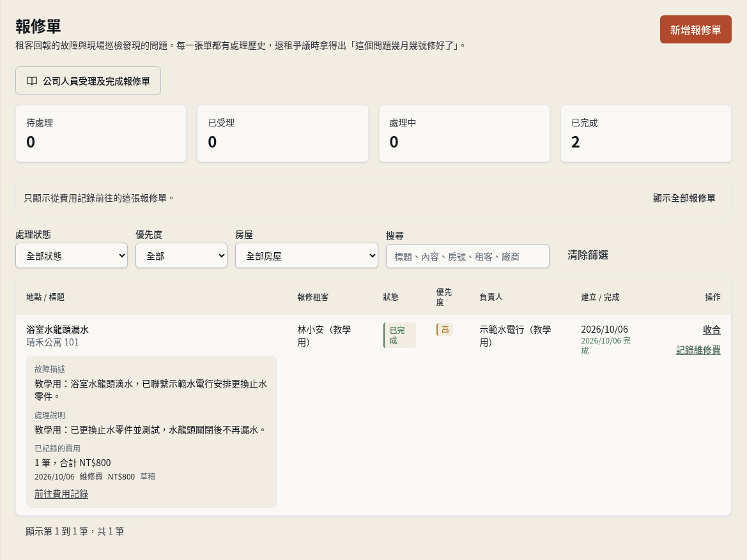Viewport: 747px width, 560px height.
Task: Click the 優先度 column header
Action: tap(444, 297)
